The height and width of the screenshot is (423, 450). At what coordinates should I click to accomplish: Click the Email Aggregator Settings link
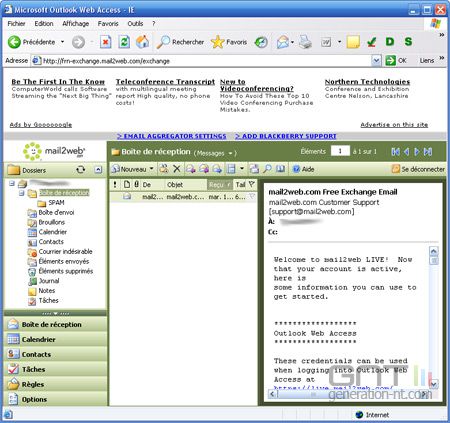pyautogui.click(x=172, y=136)
